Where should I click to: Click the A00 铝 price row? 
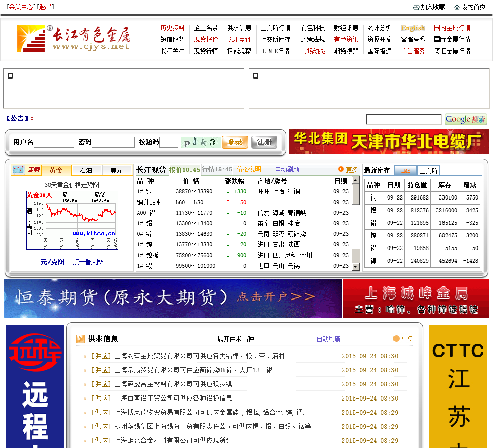[243, 213]
